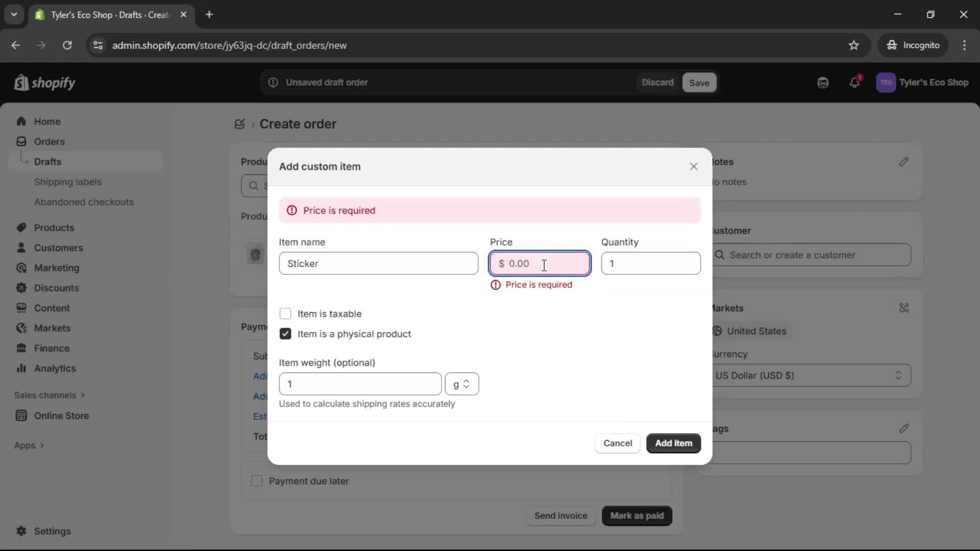Click the Content icon in sidebar

tap(21, 308)
